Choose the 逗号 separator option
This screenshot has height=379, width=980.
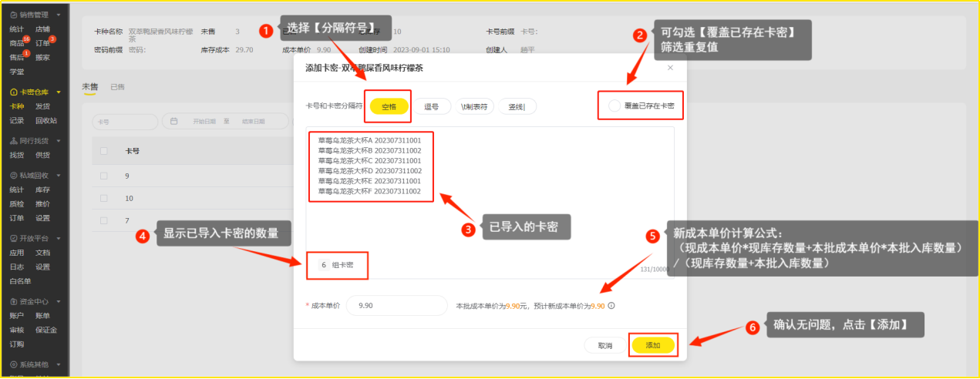[x=432, y=107]
